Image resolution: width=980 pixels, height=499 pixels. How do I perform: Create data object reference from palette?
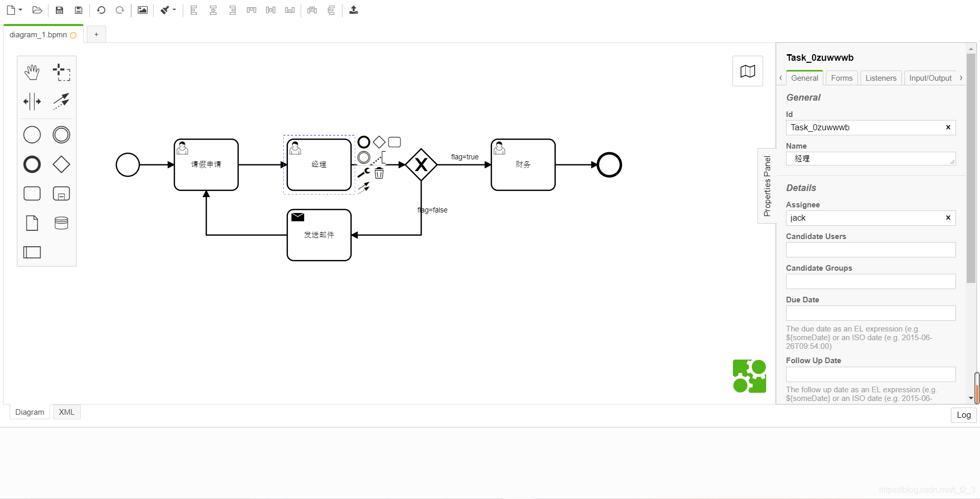pyautogui.click(x=32, y=223)
